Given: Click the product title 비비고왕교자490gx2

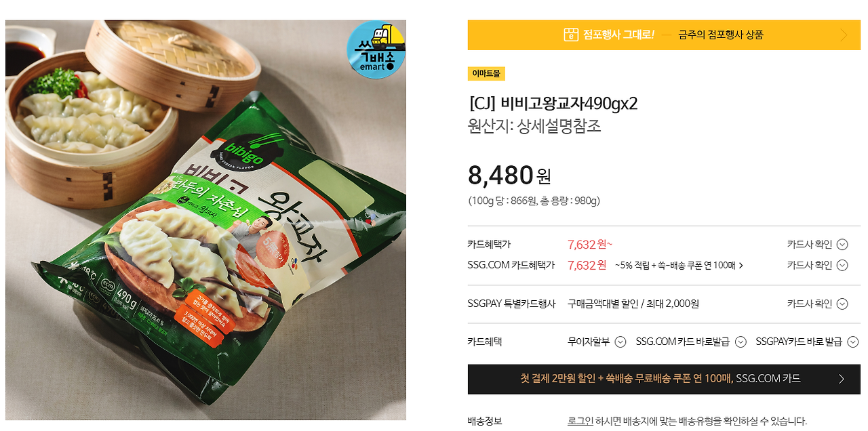Looking at the screenshot, I should tap(553, 104).
